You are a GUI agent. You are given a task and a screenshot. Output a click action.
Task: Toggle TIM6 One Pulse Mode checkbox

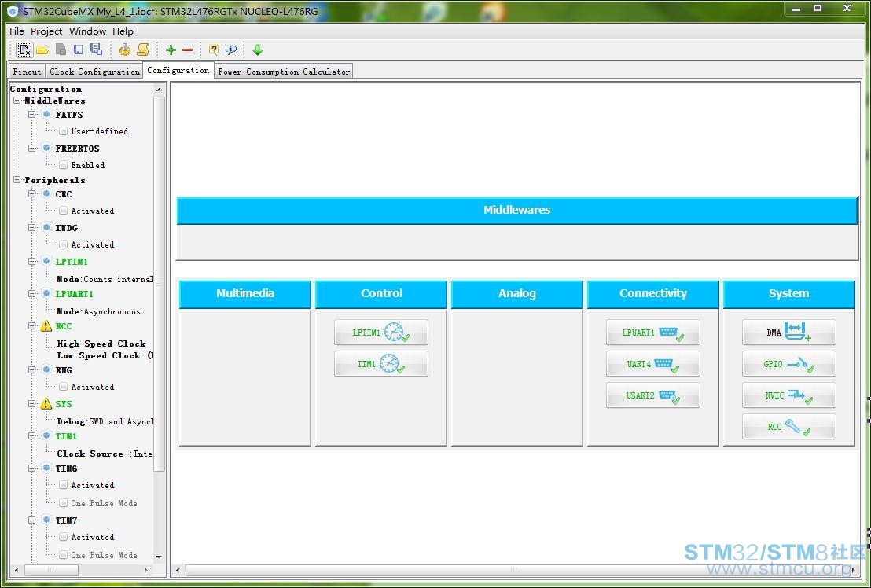coord(64,503)
